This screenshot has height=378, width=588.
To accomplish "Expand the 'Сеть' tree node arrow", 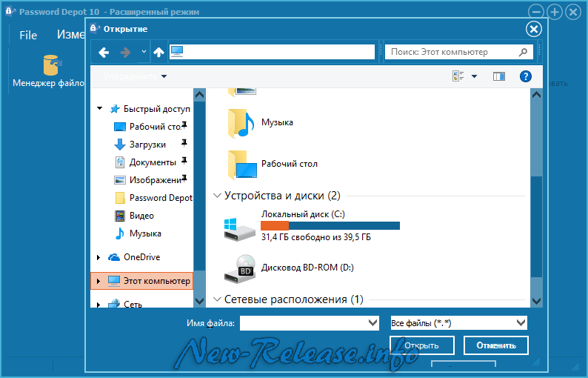I will (98, 305).
